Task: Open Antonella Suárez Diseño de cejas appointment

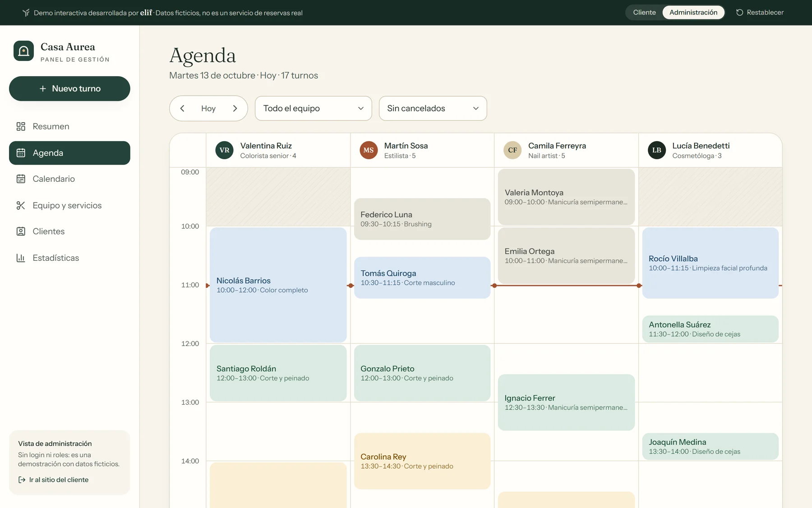Action: 710,329
